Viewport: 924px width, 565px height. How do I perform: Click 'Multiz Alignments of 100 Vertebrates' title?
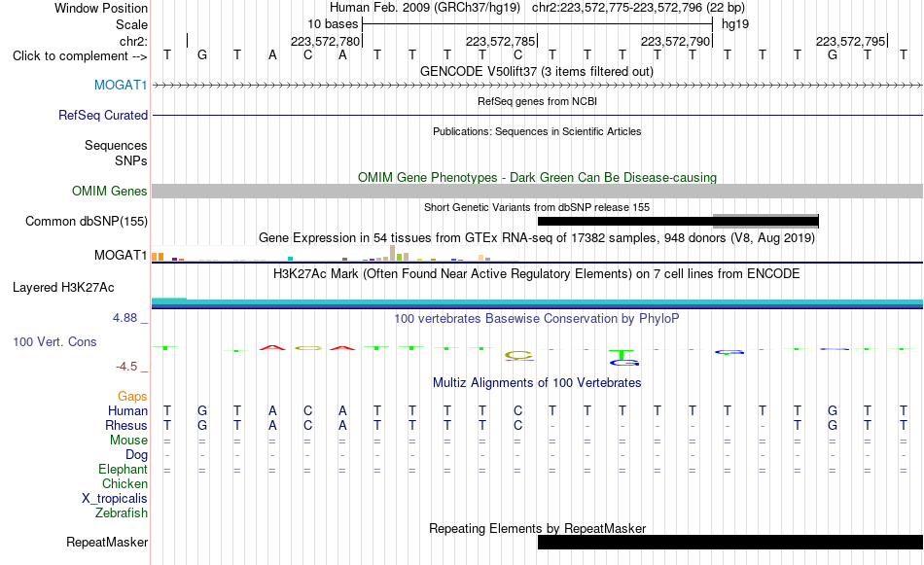537,383
